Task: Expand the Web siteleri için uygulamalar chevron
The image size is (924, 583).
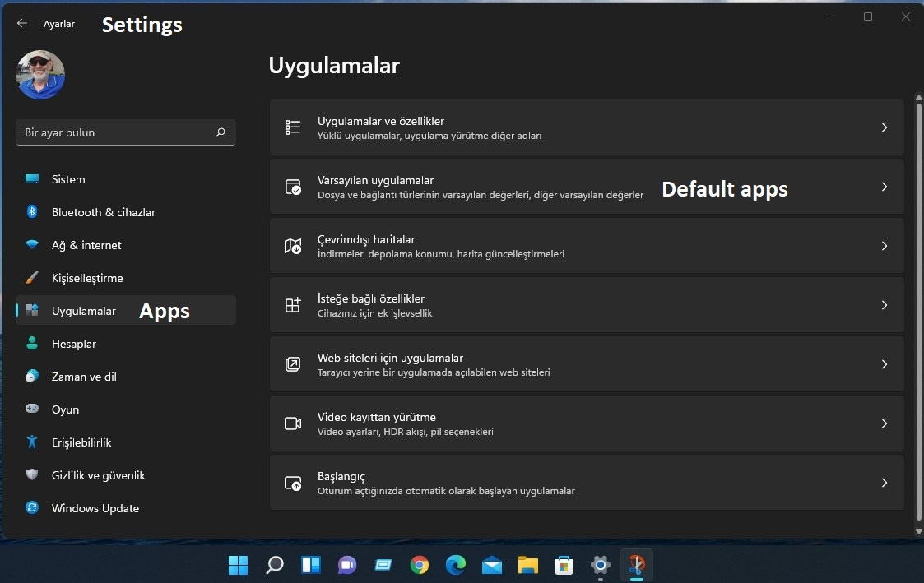Action: (884, 364)
